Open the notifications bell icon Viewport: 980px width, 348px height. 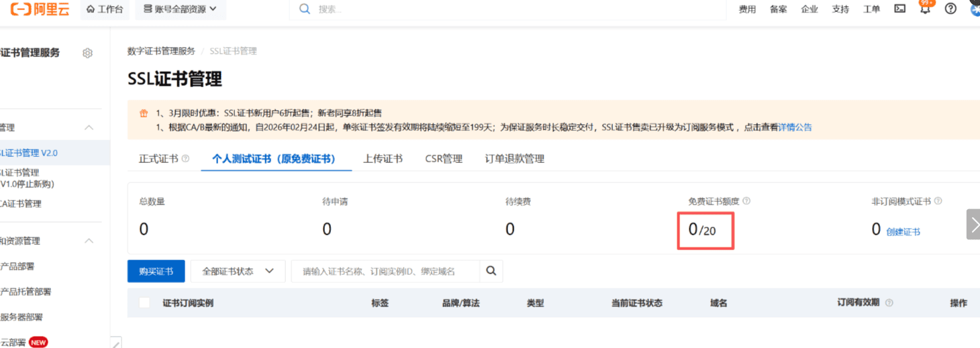click(925, 9)
